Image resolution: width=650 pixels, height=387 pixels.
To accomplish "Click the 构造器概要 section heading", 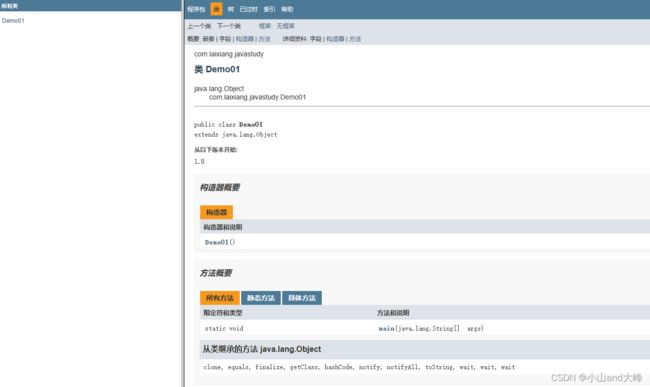I will (x=220, y=187).
